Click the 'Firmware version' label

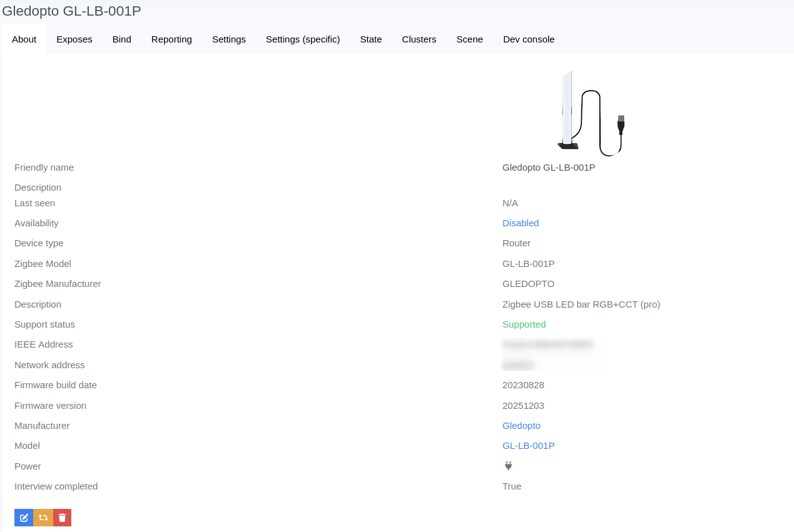50,406
